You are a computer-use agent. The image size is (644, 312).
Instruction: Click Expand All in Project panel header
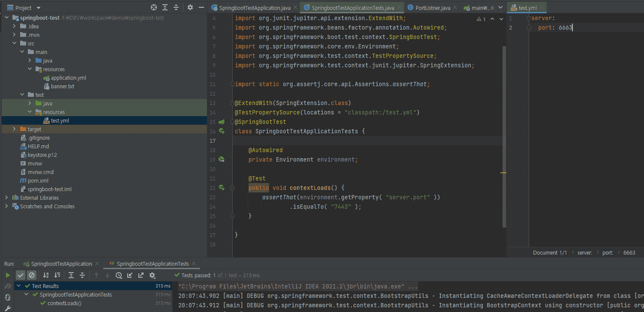tap(165, 8)
